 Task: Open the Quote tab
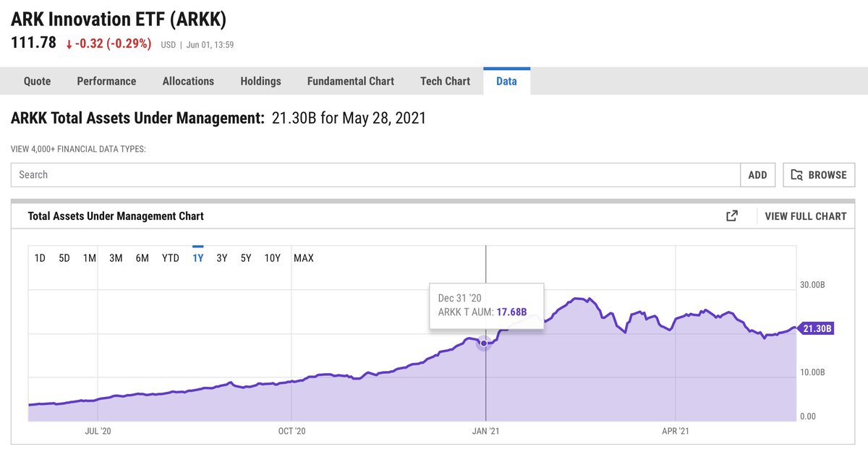point(38,81)
